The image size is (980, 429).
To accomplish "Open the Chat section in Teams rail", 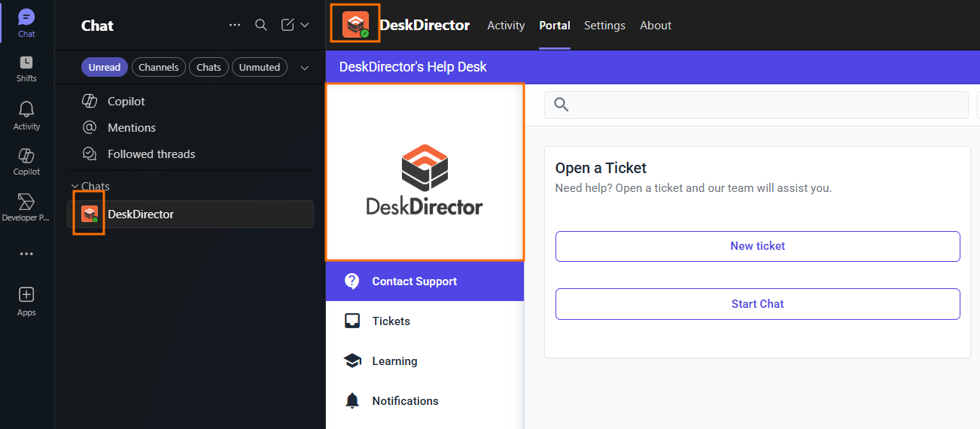I will coord(26,23).
